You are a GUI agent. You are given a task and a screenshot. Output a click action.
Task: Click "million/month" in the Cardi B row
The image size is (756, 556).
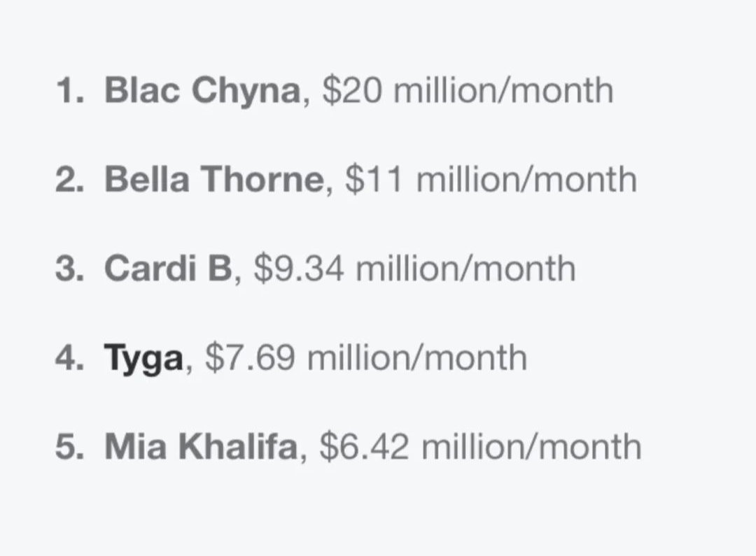tap(465, 269)
